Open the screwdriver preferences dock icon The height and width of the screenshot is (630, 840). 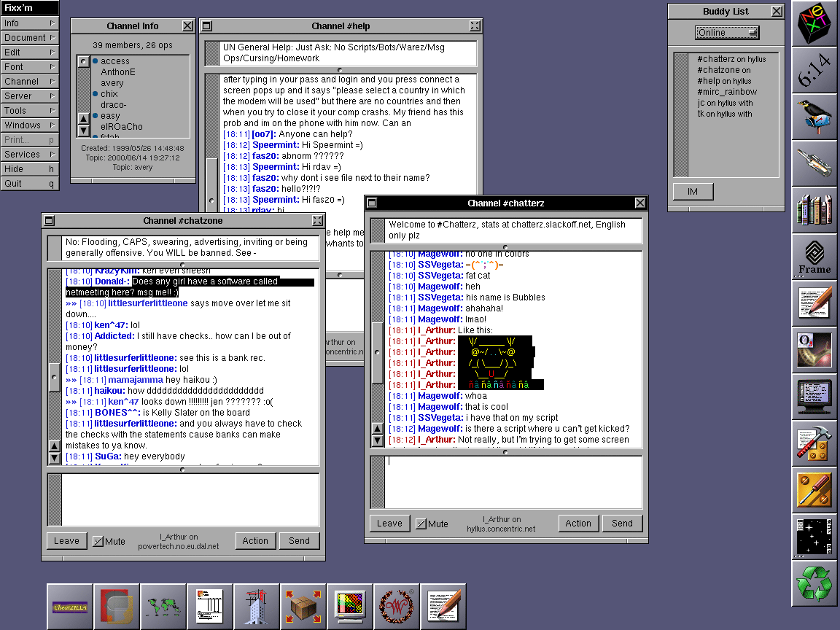point(815,490)
